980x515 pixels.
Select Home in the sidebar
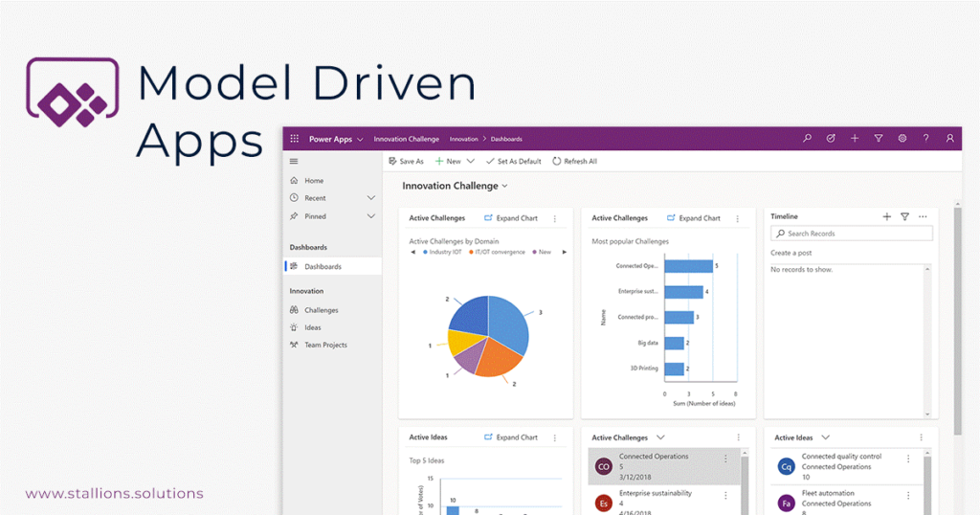pyautogui.click(x=333, y=180)
